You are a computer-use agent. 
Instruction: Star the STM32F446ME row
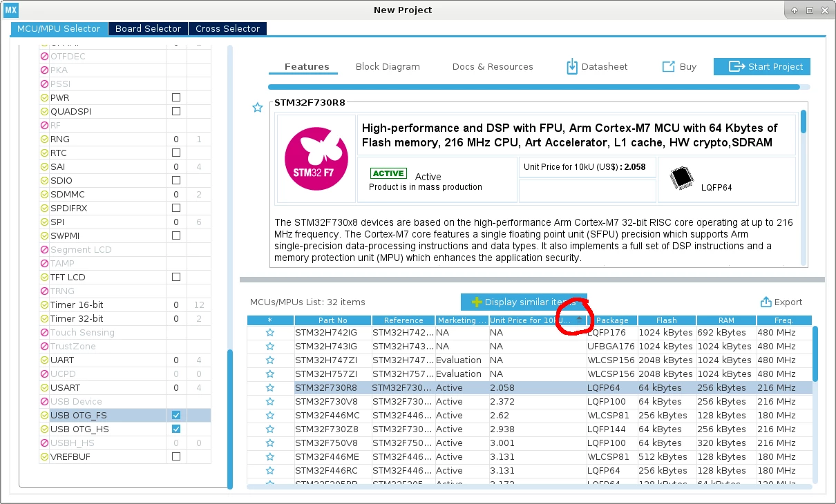pyautogui.click(x=270, y=456)
